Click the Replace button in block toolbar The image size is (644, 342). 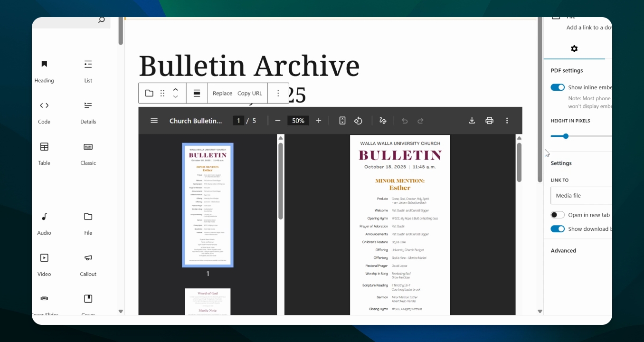[x=222, y=94]
